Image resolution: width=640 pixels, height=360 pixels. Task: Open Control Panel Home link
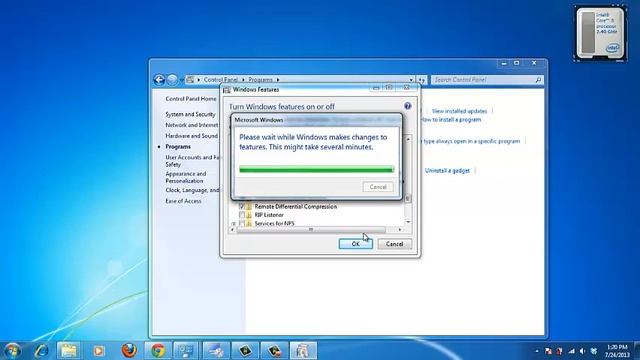(x=191, y=99)
